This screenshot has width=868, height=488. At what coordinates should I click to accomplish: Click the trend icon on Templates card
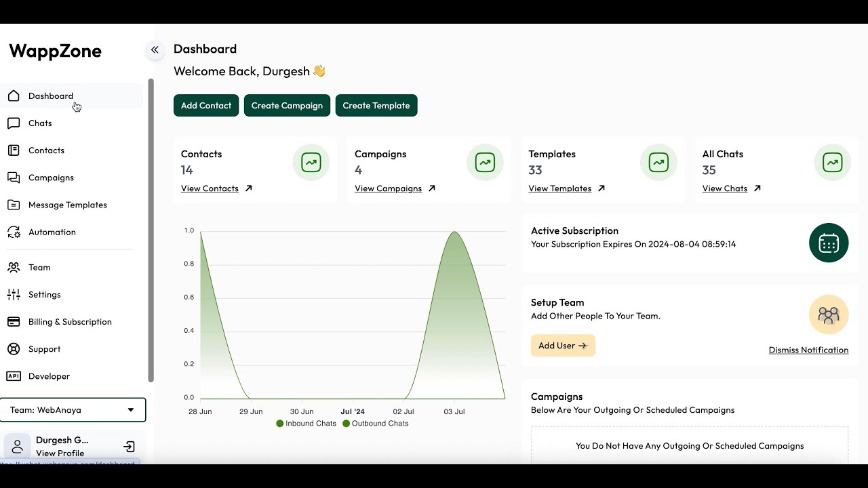coord(658,162)
